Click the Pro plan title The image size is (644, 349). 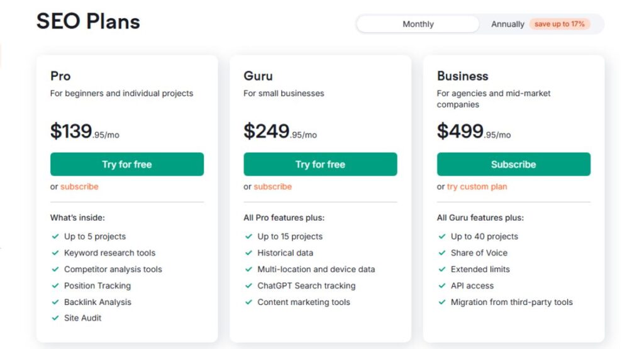[60, 76]
